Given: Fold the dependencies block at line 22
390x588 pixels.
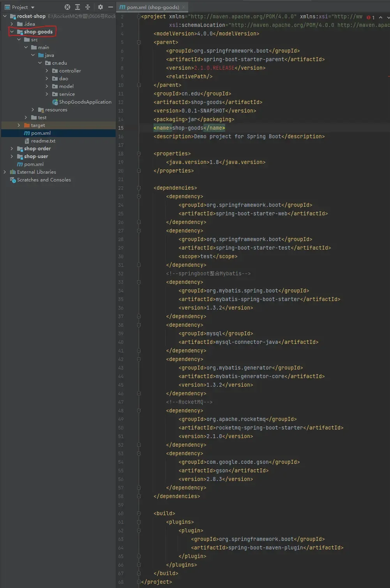Looking at the screenshot, I should point(139,188).
